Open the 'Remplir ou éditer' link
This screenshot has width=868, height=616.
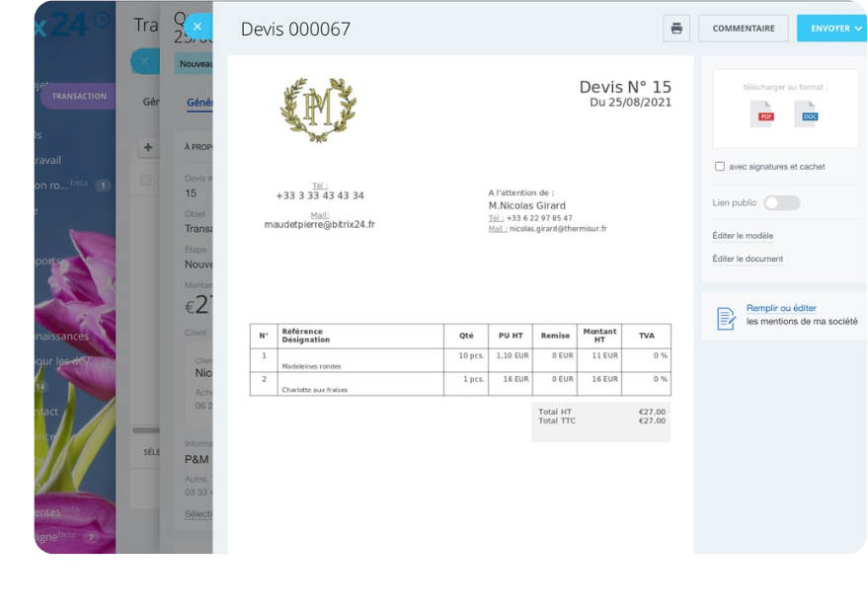tap(781, 308)
